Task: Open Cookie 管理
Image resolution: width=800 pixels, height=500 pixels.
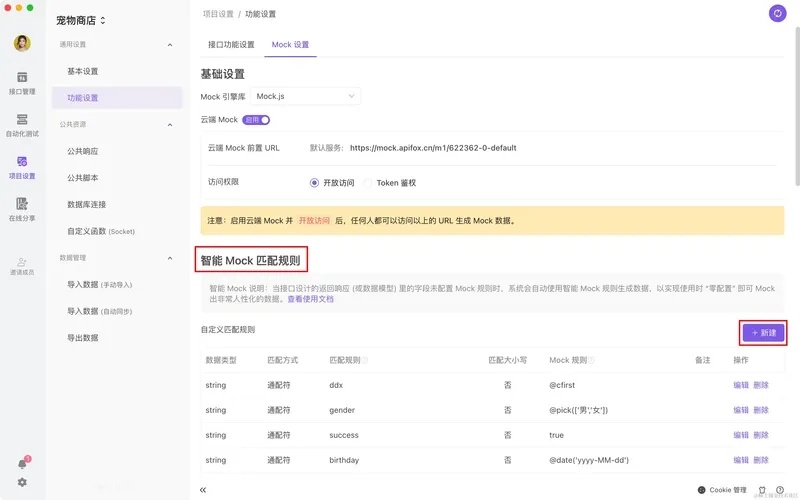Action: 722,490
